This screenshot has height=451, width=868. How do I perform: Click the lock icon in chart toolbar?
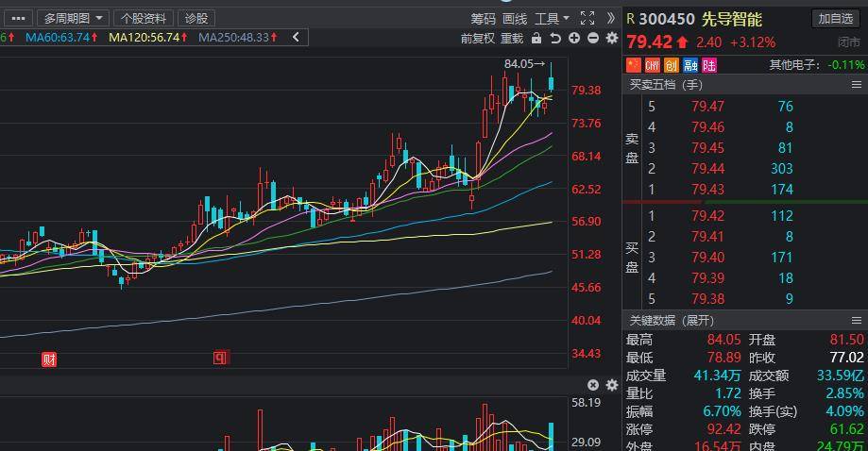[536, 38]
